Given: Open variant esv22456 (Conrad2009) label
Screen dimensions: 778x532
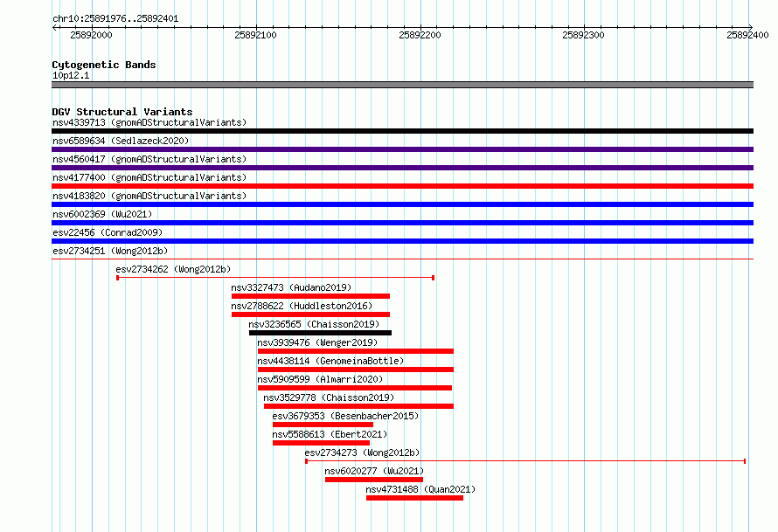Looking at the screenshot, I should (x=108, y=232).
